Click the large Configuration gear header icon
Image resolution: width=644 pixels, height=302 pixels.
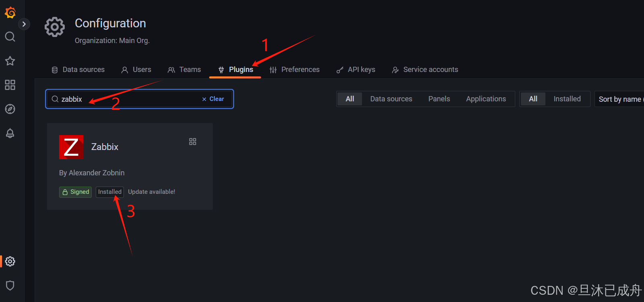pyautogui.click(x=55, y=27)
